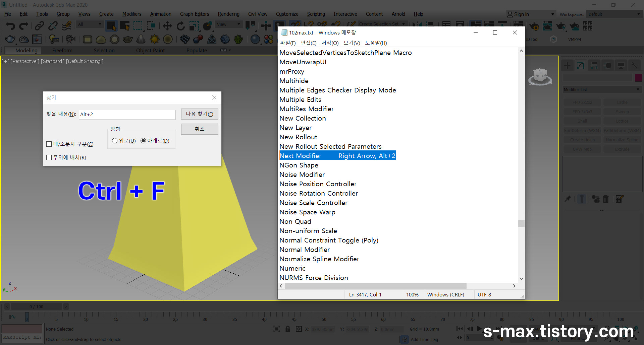Switch to the Freeform ribbon tab
644x345 pixels.
[62, 50]
